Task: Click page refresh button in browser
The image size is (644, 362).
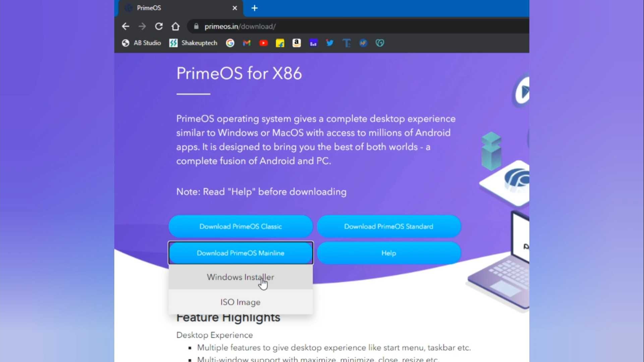Action: click(x=159, y=26)
